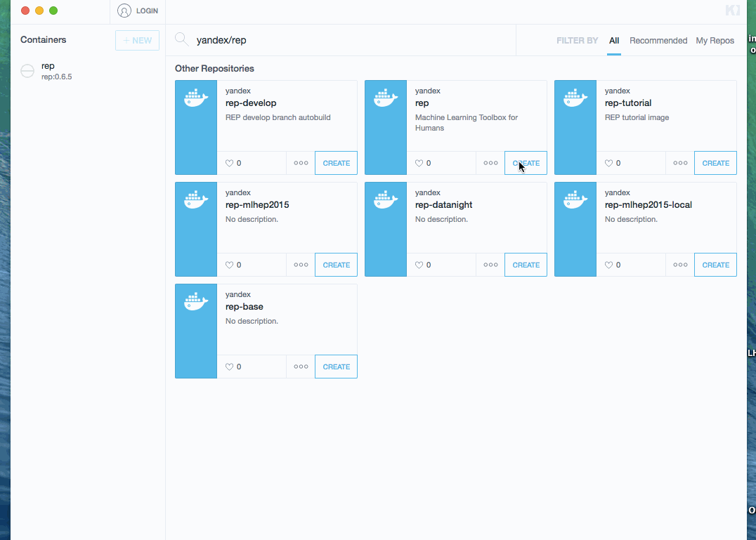756x540 pixels.
Task: Switch to the Recommended filter tab
Action: 658,41
